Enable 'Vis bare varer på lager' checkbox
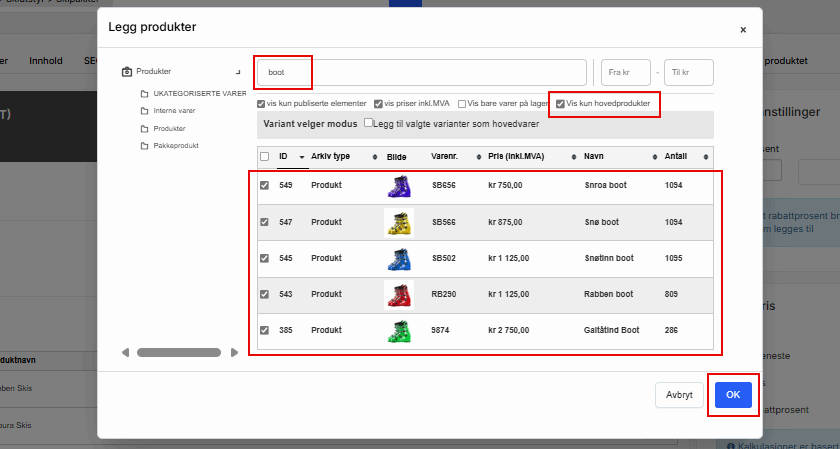 pos(462,104)
